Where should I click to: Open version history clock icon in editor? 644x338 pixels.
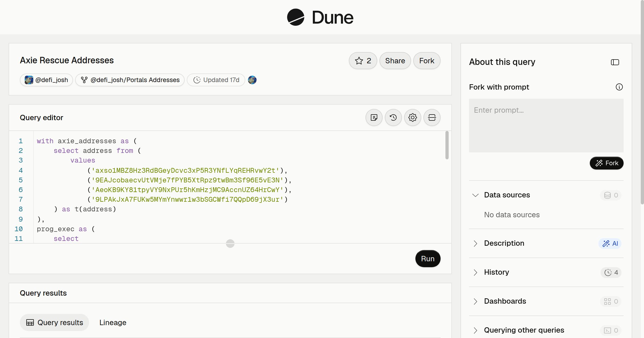click(393, 117)
